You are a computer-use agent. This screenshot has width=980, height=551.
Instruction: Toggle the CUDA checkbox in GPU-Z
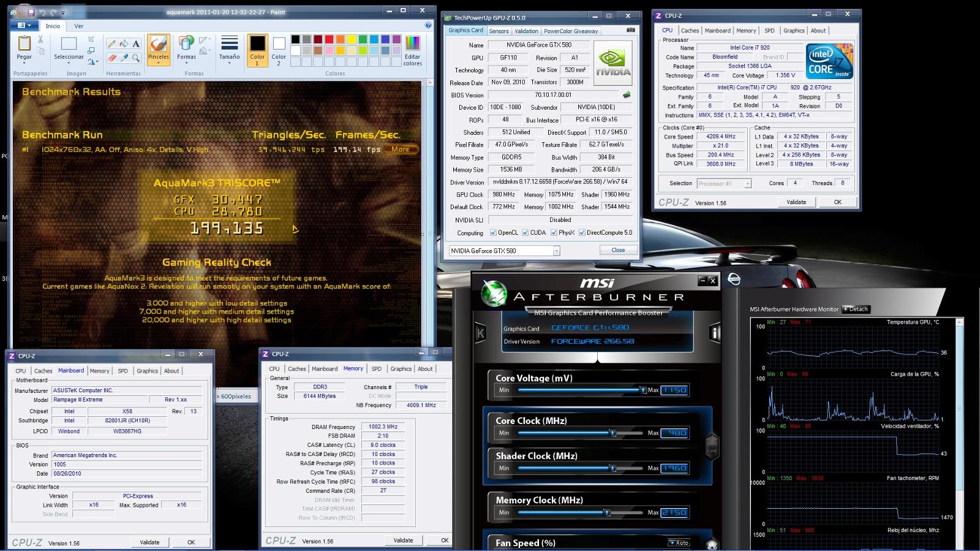525,233
